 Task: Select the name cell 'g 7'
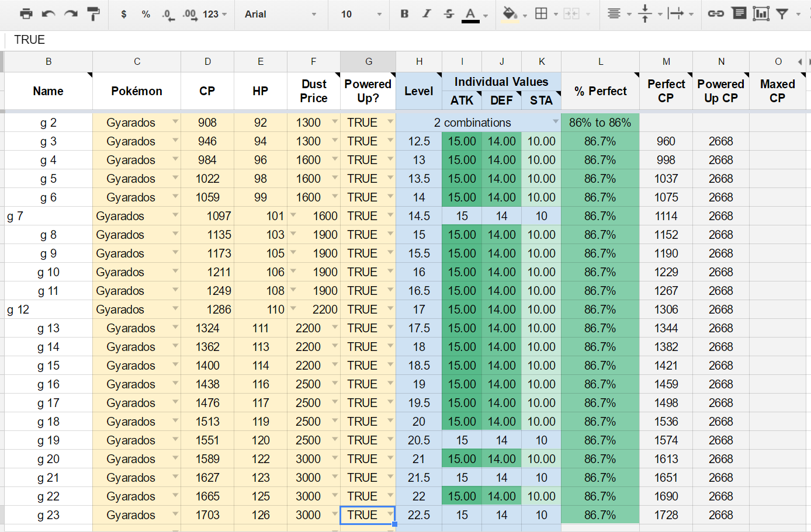[x=48, y=216]
